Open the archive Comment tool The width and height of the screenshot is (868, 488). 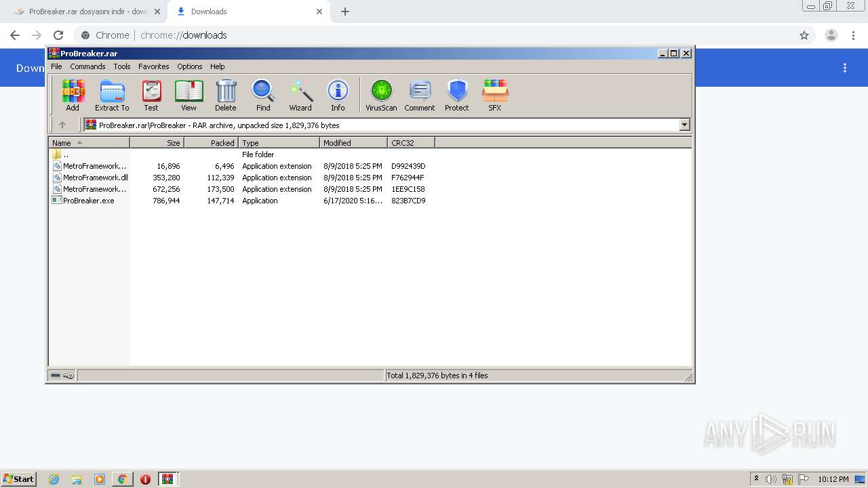420,95
